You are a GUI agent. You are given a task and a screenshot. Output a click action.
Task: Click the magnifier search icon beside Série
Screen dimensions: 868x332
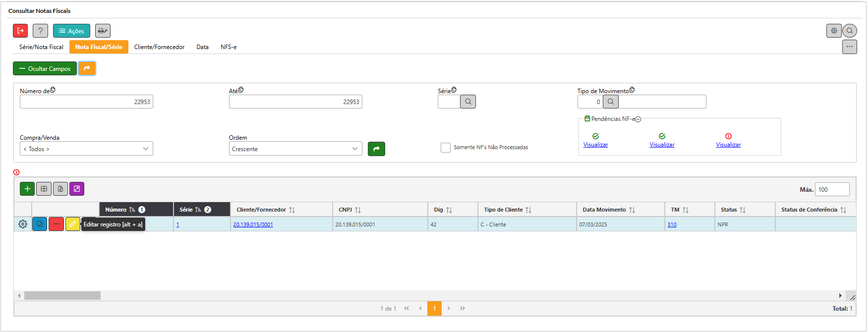pyautogui.click(x=468, y=102)
